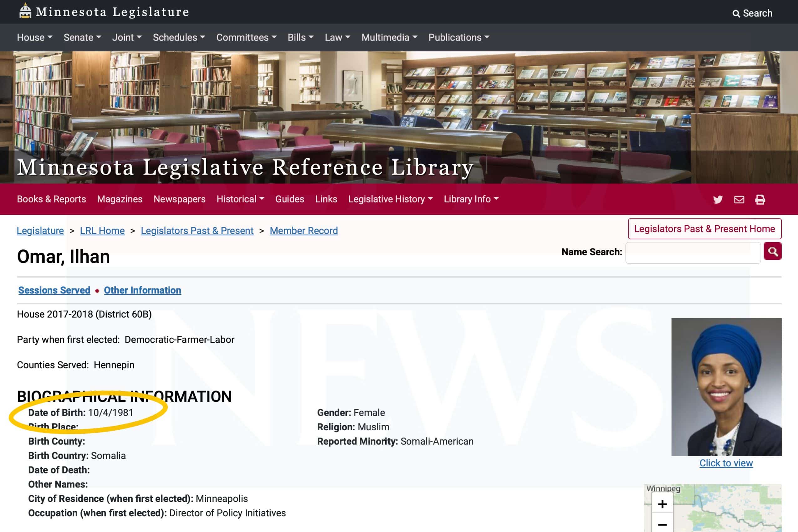Click the Minnesota Legislature capitol logo
Viewport: 798px width, 532px height.
(x=25, y=11)
